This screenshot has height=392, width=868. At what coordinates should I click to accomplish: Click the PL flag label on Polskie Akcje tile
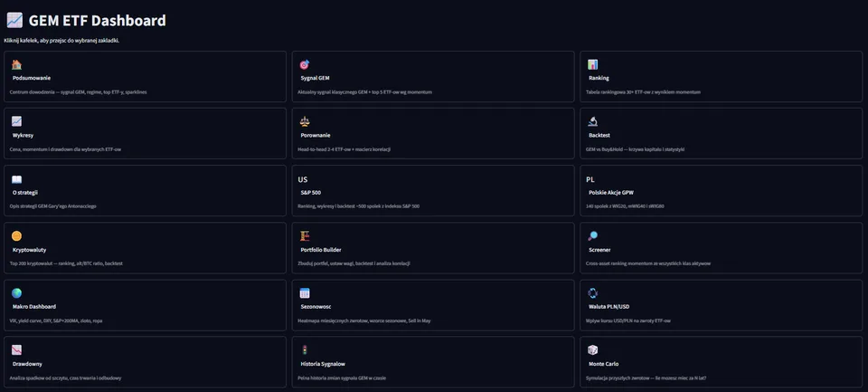tap(590, 179)
